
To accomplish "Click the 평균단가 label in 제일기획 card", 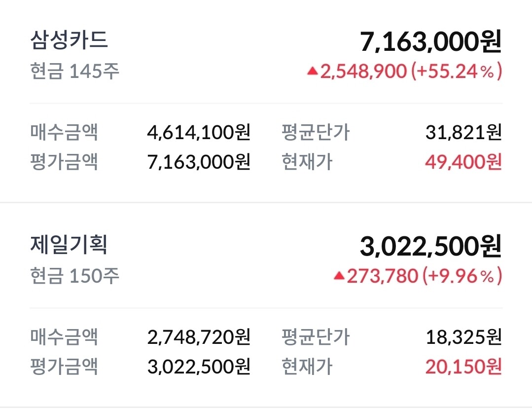I will point(315,337).
